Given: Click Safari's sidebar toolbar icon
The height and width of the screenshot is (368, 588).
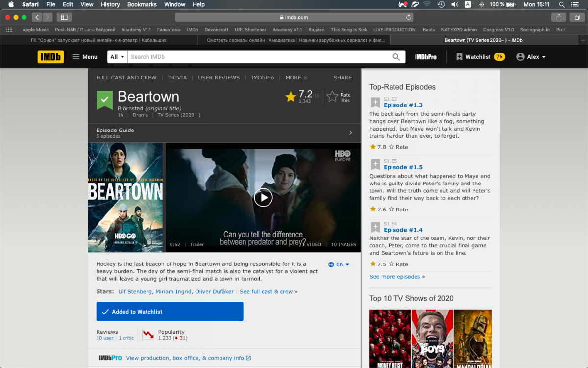Looking at the screenshot, I should [63, 17].
